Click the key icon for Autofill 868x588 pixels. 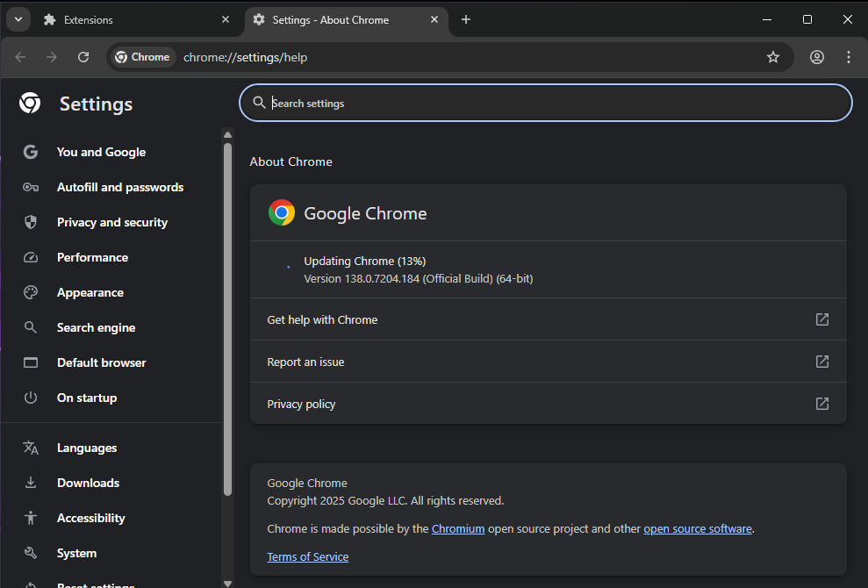[x=31, y=187]
